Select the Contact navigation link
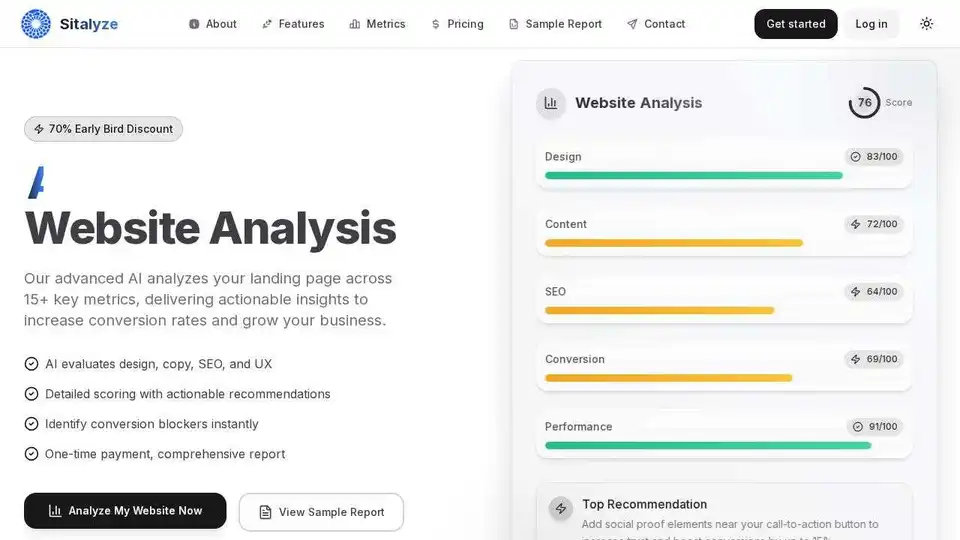 [x=656, y=24]
